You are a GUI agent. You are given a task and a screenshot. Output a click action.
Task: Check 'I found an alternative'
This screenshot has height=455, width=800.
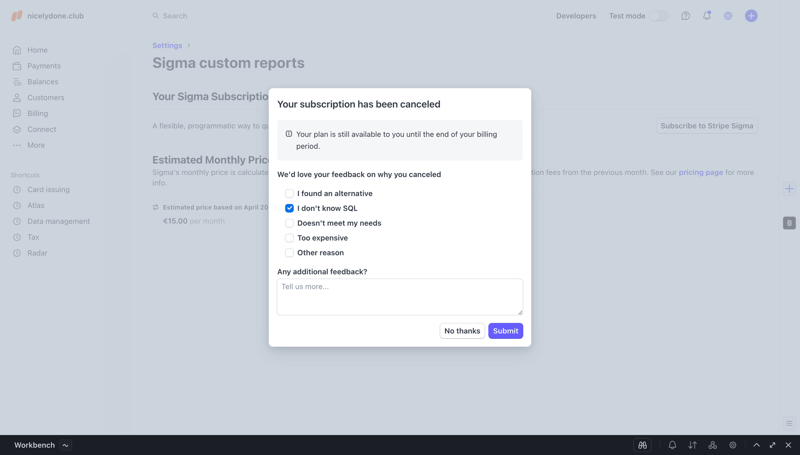click(x=289, y=193)
